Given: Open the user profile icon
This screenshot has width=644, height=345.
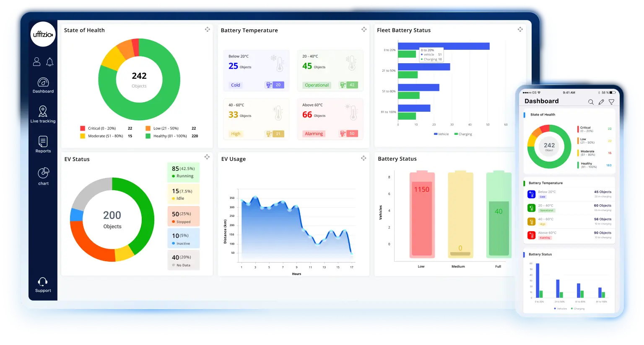Looking at the screenshot, I should [x=37, y=62].
